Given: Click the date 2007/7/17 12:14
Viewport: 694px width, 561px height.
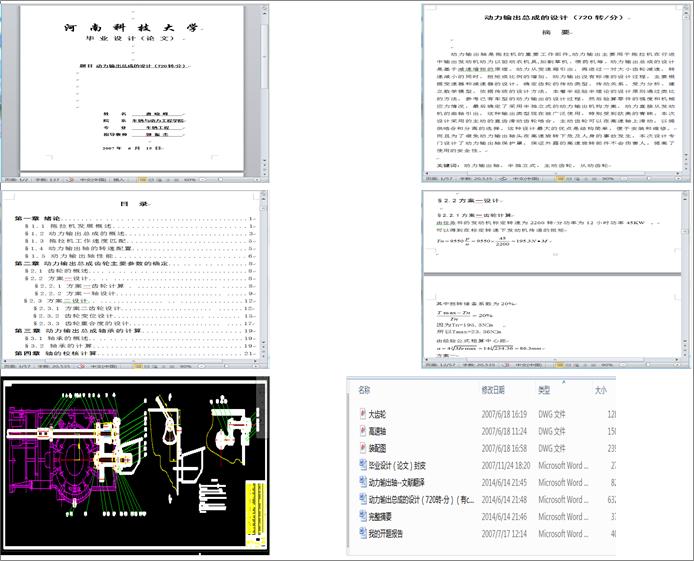Looking at the screenshot, I should point(504,534).
